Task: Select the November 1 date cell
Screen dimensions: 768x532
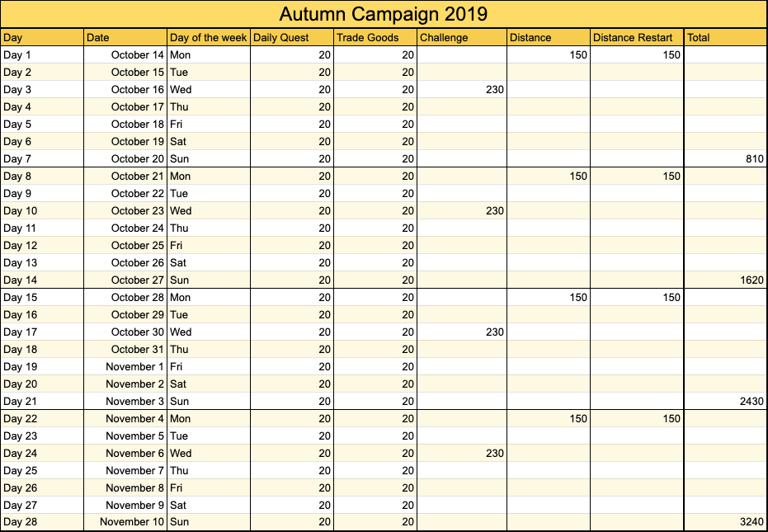Action: click(125, 366)
